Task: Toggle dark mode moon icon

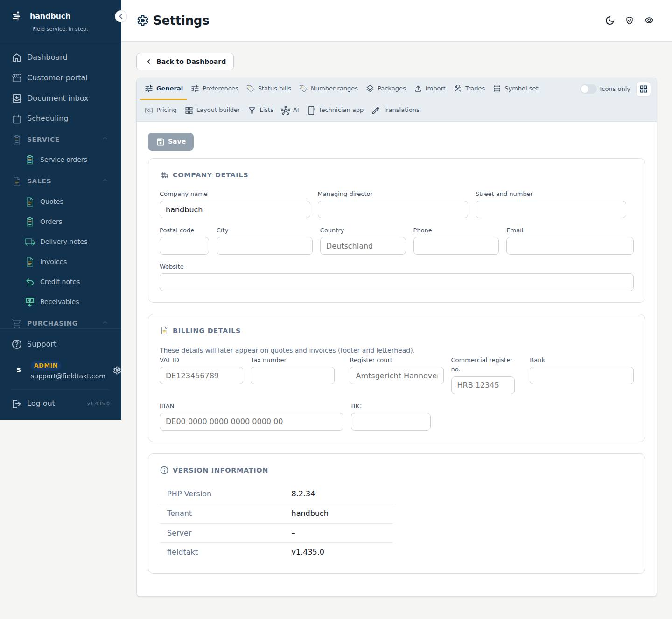Action: (610, 21)
